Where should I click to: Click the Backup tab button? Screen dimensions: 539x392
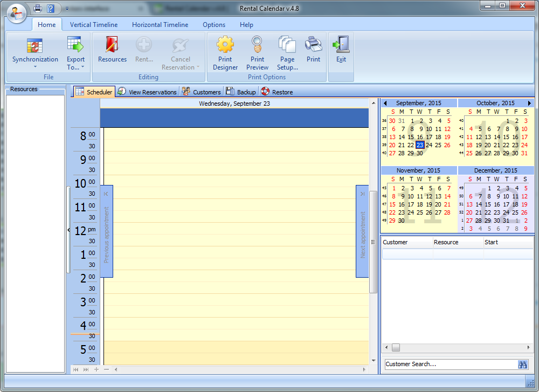click(241, 92)
